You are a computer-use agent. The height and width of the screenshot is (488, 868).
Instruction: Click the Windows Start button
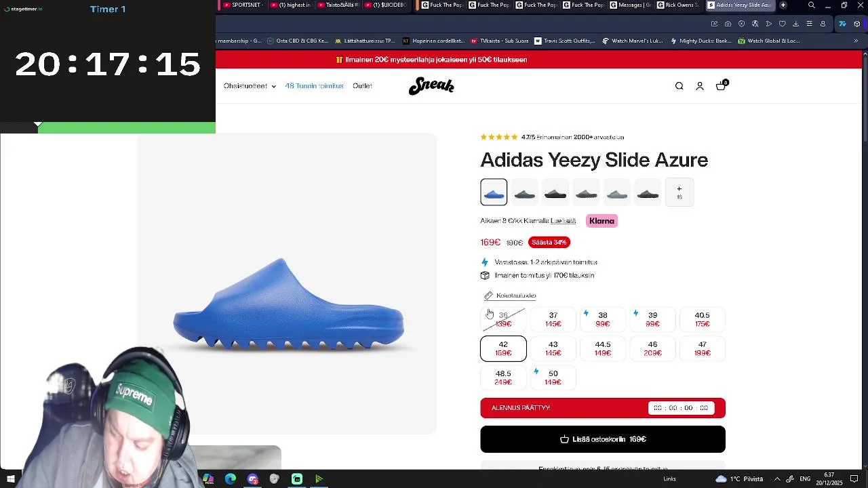pyautogui.click(x=11, y=479)
